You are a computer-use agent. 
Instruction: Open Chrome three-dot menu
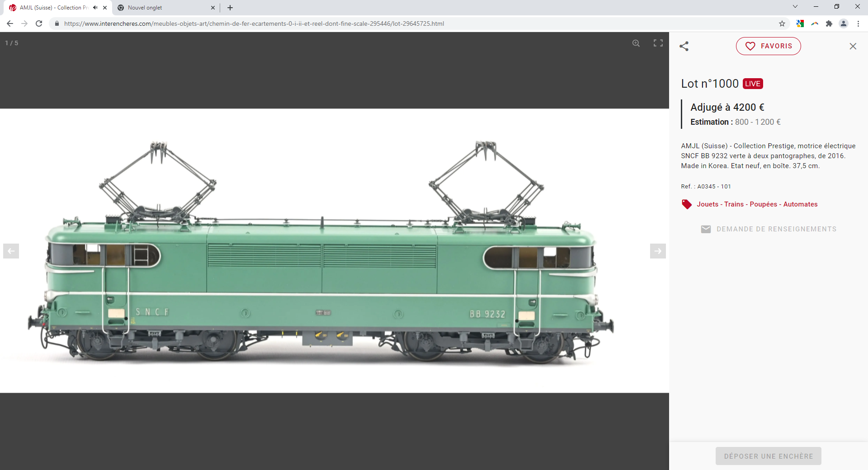(858, 23)
